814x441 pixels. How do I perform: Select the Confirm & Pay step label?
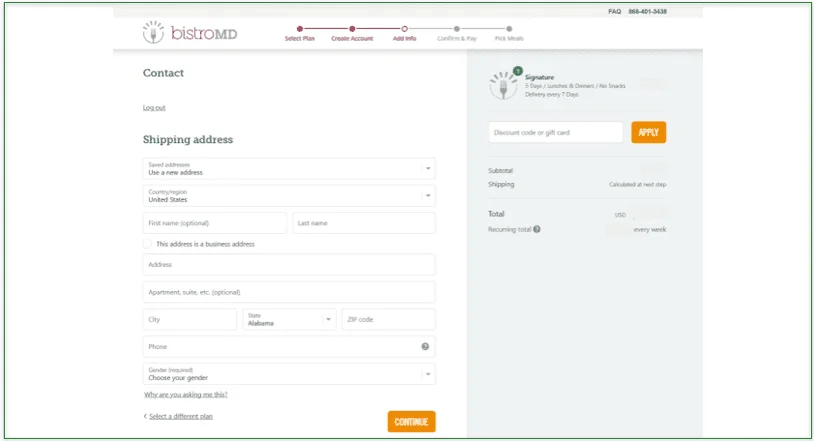(457, 38)
